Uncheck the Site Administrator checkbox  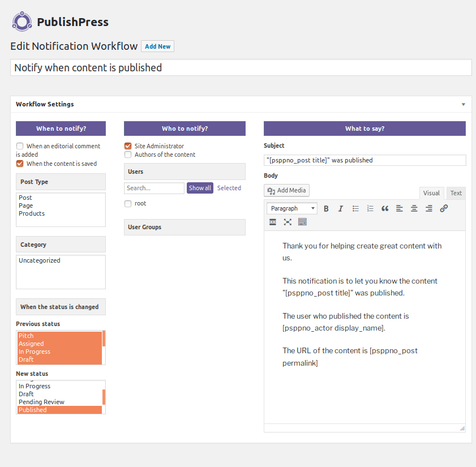pos(128,146)
